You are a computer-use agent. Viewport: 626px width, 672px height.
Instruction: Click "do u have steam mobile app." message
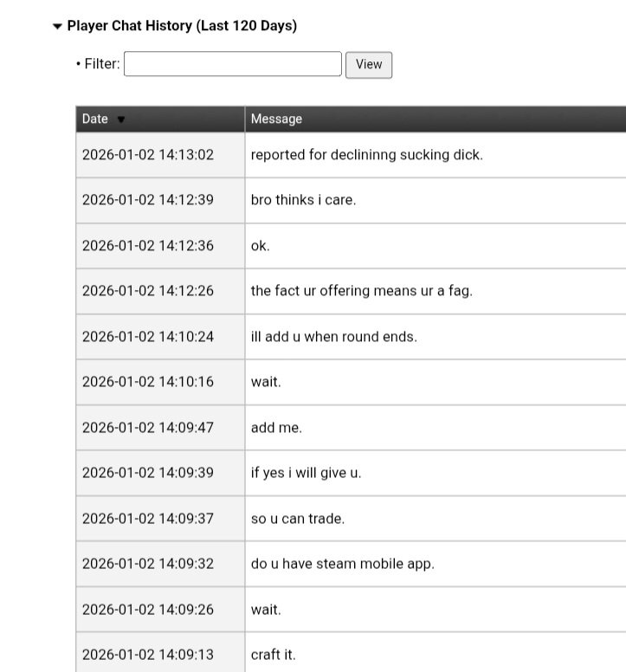tap(342, 564)
